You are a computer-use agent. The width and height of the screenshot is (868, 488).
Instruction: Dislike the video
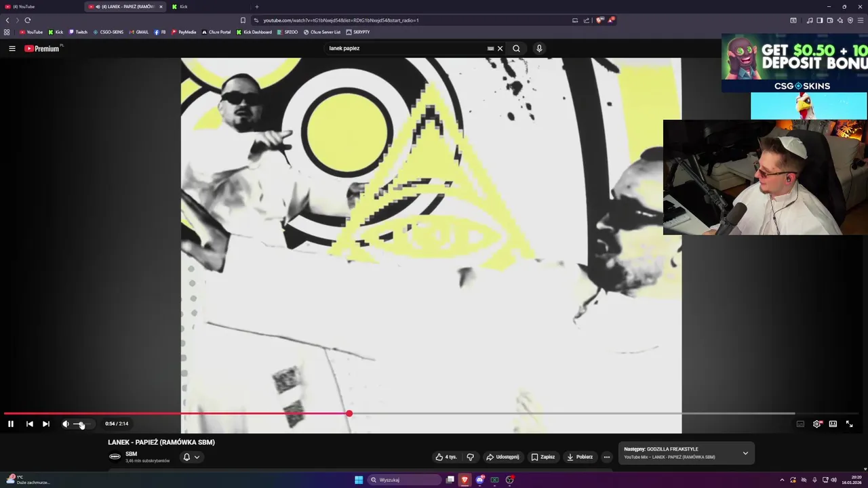(x=470, y=457)
